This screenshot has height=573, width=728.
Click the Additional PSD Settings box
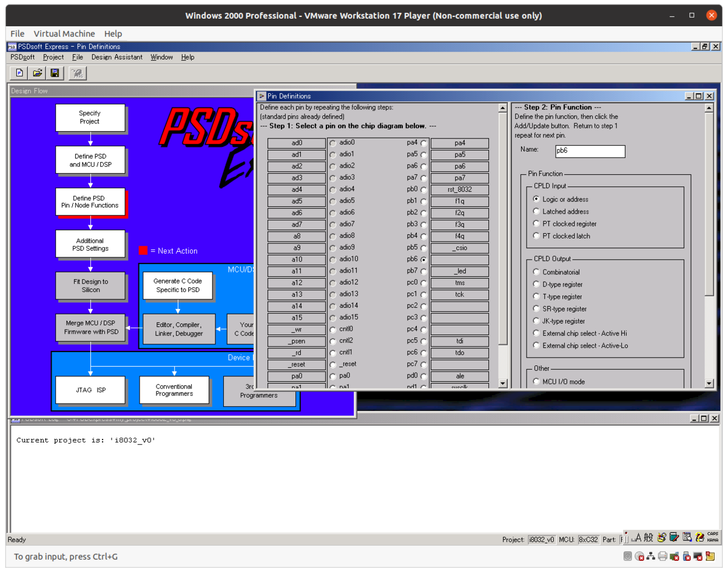point(90,245)
